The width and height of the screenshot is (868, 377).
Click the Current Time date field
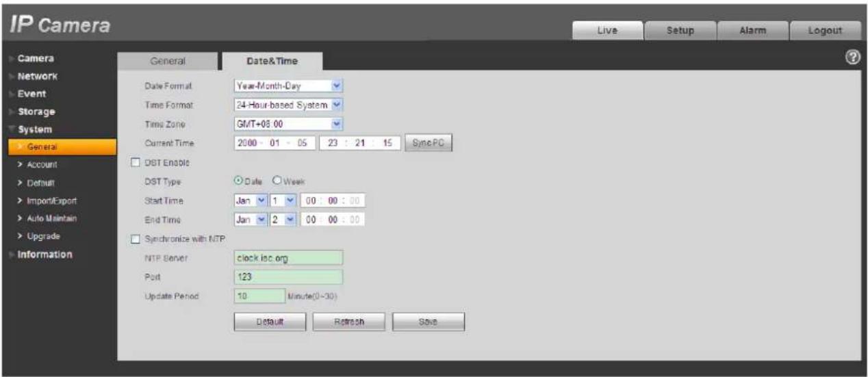pos(275,144)
